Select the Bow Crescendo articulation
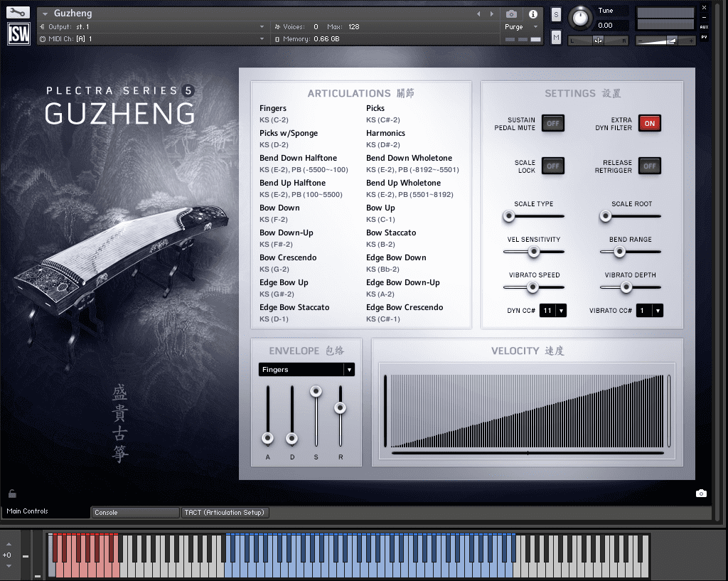This screenshot has height=581, width=728. [288, 257]
